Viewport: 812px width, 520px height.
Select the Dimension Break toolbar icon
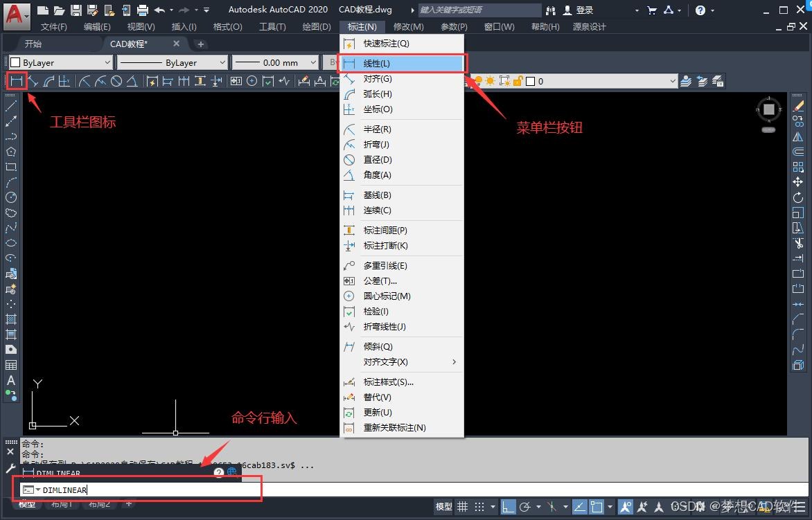click(216, 81)
